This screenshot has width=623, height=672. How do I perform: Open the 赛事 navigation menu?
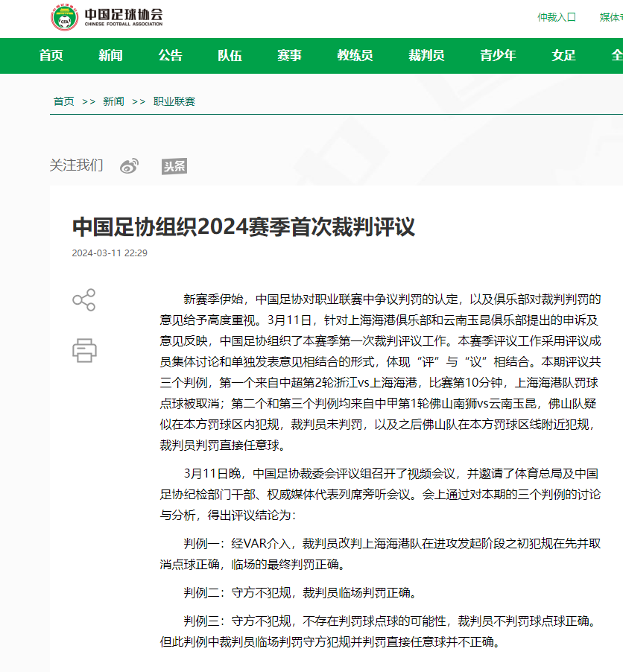289,56
